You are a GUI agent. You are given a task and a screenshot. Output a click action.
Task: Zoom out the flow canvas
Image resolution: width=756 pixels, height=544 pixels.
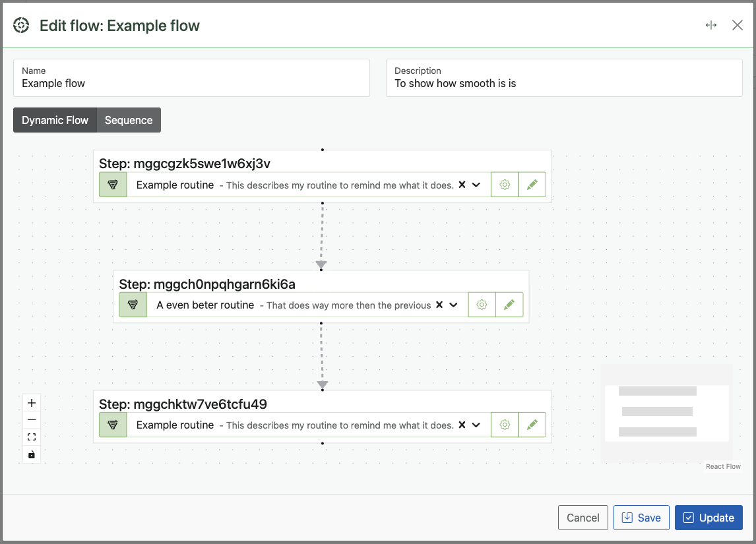32,420
